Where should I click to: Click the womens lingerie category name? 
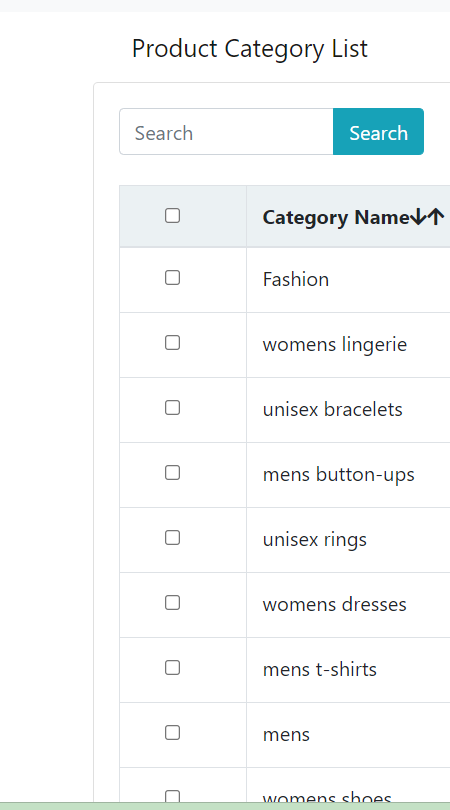click(x=335, y=345)
